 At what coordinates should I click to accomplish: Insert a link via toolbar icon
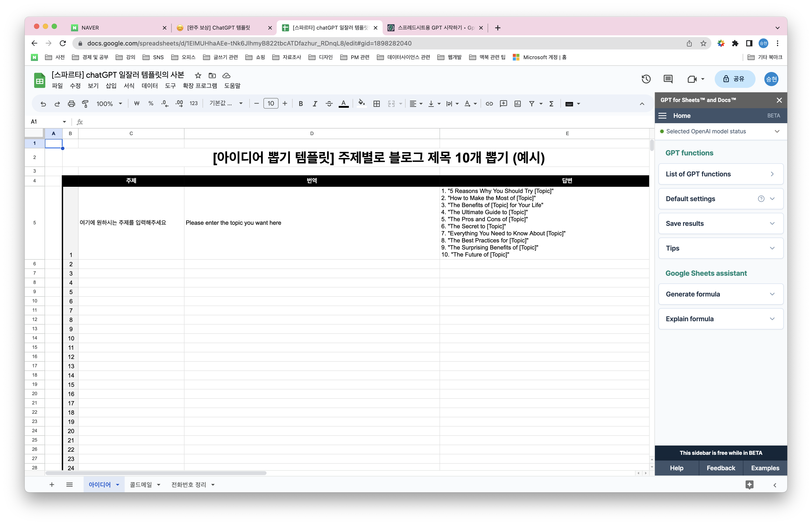point(489,104)
